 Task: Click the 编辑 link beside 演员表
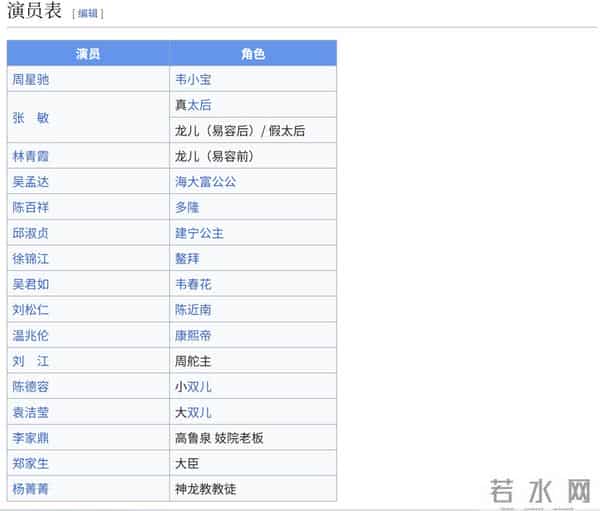pyautogui.click(x=87, y=13)
